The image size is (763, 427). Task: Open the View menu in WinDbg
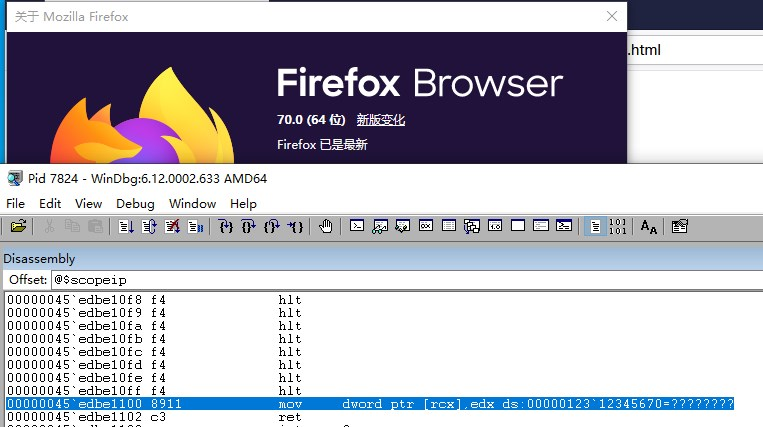pos(89,204)
